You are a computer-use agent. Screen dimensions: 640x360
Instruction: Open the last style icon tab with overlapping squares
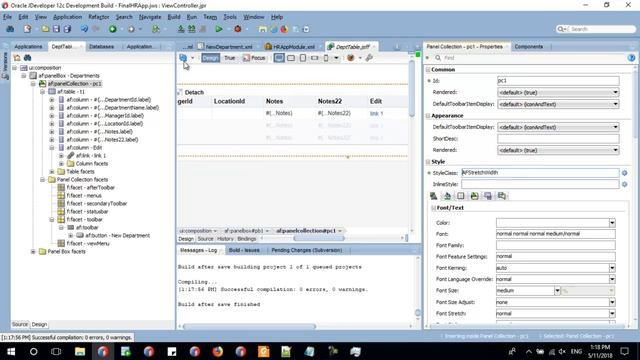point(502,196)
